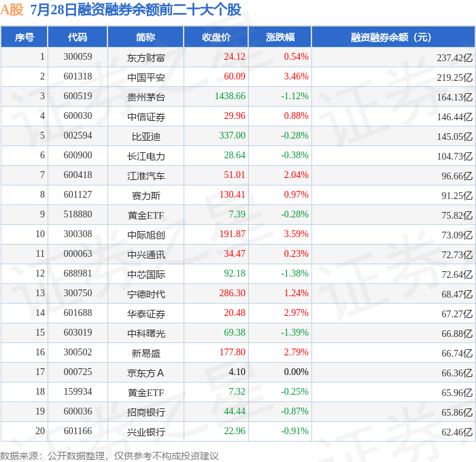Click the 收盘价 column header
This screenshot has width=476, height=462.
216,37
